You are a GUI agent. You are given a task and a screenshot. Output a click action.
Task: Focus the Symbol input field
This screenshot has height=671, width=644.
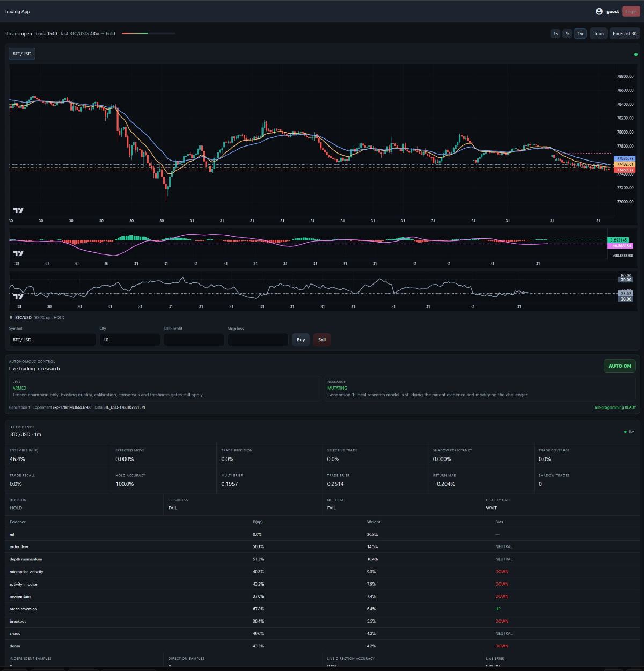click(53, 340)
